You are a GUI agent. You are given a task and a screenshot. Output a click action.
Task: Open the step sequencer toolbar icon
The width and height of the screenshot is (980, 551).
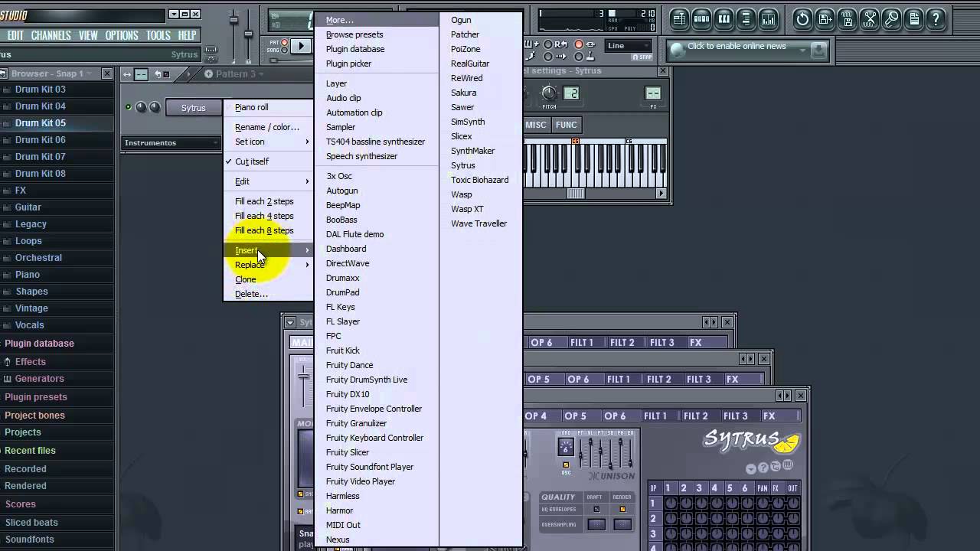[701, 19]
